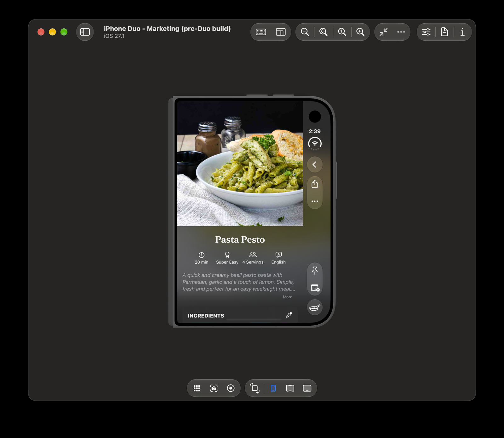
Task: Reset zoom to actual size icon
Action: (342, 32)
